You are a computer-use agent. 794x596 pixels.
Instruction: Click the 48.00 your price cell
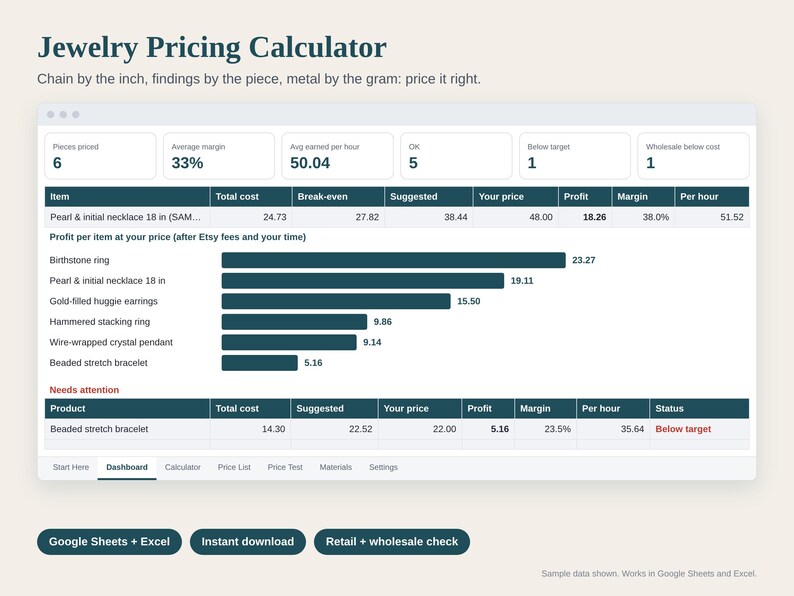click(x=515, y=217)
